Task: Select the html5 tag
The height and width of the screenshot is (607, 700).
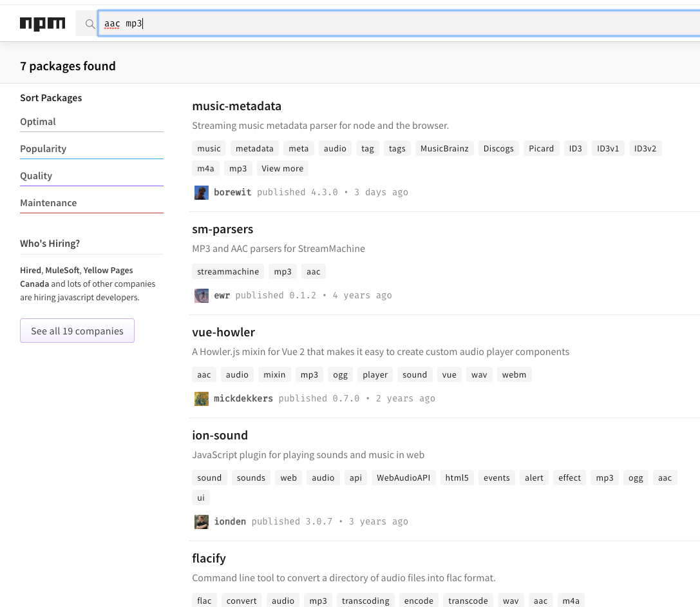Action: pos(457,478)
